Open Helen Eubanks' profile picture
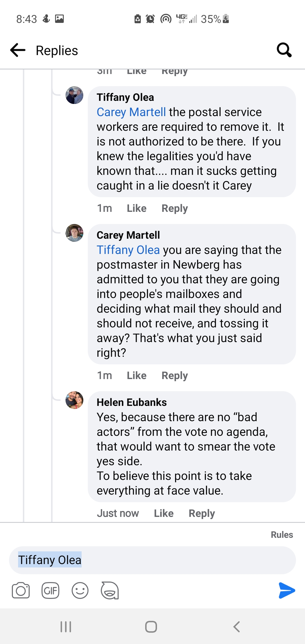Screen dimensions: 305x644 74,400
